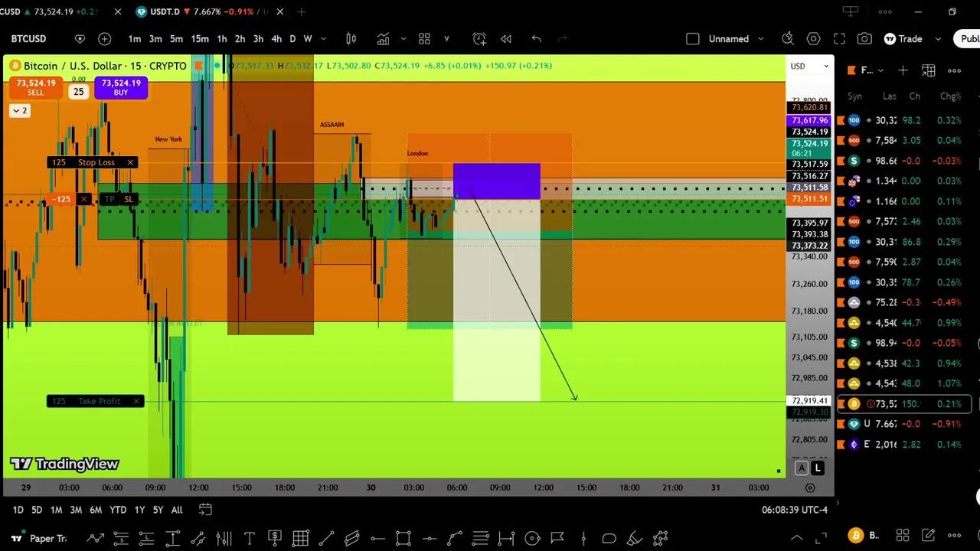Select the trend line tool
The height and width of the screenshot is (551, 980).
[326, 538]
